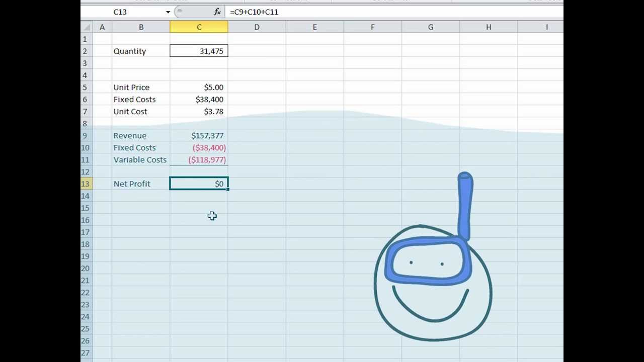Select the Net Profit cell showing $0
This screenshot has width=644, height=362.
click(x=199, y=184)
